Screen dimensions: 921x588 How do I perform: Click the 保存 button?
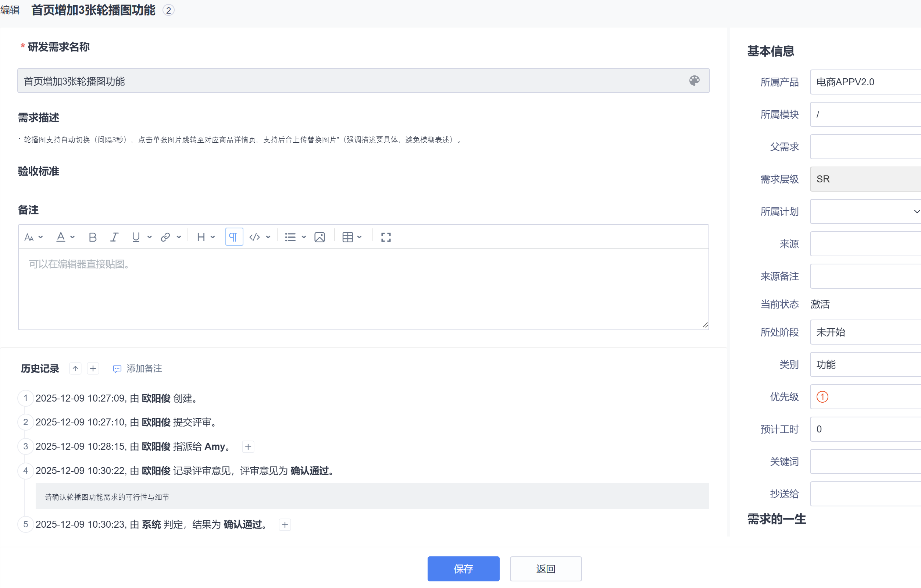(x=463, y=569)
